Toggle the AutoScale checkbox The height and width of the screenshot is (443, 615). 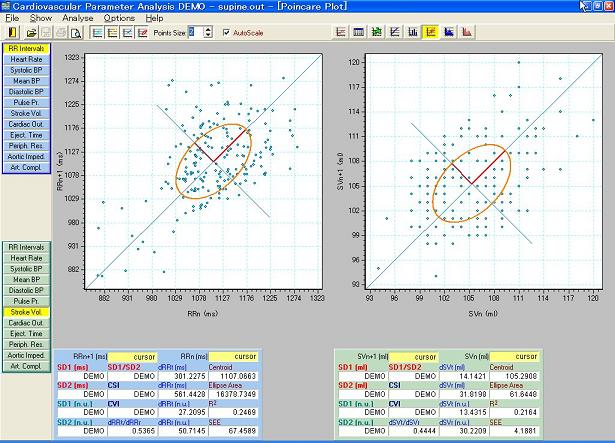click(226, 33)
